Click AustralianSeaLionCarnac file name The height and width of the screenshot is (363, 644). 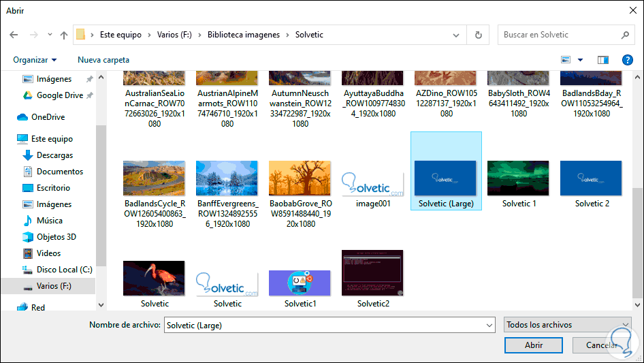coord(155,108)
